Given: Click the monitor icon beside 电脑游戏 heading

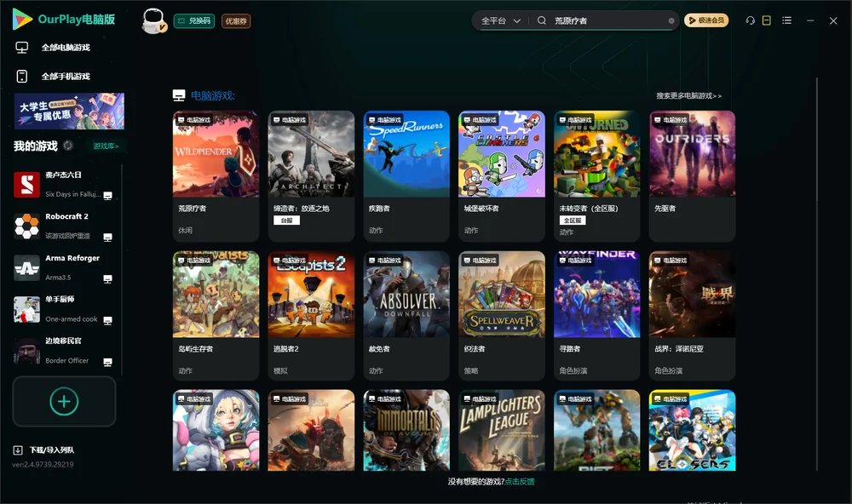Looking at the screenshot, I should pos(179,95).
